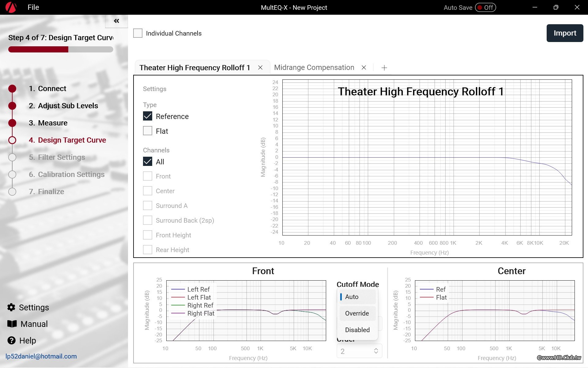
Task: Uncheck the All channels checkbox
Action: pos(148,162)
